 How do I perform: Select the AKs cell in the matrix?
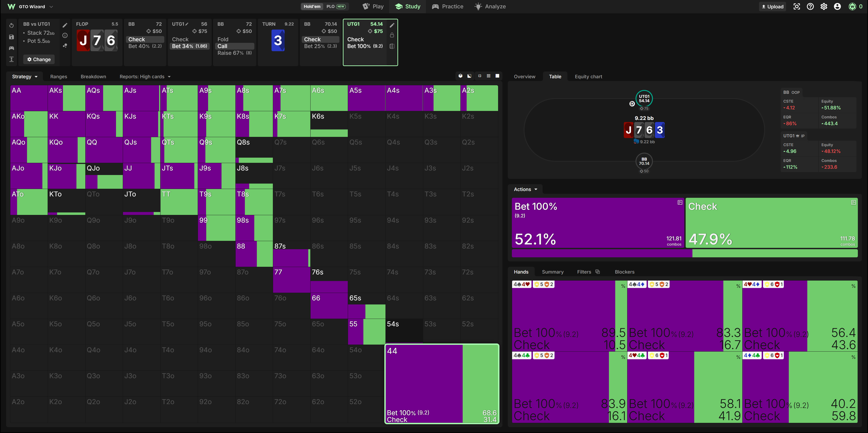coord(66,98)
